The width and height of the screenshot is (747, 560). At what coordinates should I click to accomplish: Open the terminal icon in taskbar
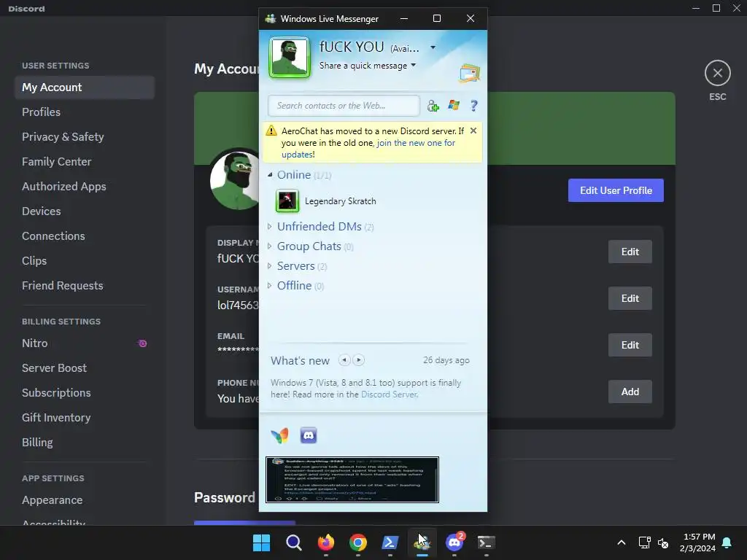point(487,542)
